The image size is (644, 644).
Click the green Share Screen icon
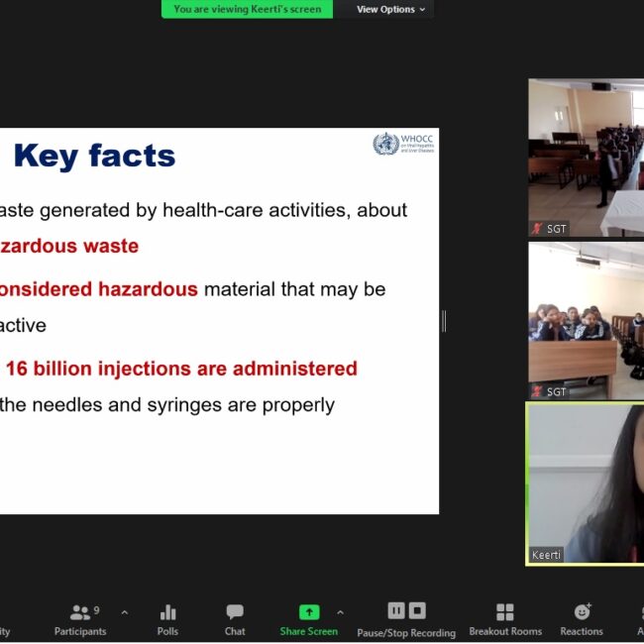pos(308,612)
